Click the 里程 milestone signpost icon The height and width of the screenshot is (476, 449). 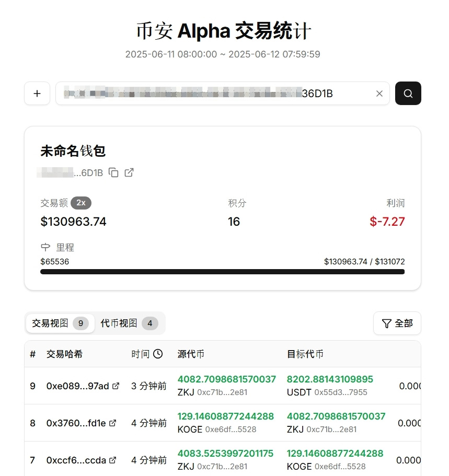point(45,248)
